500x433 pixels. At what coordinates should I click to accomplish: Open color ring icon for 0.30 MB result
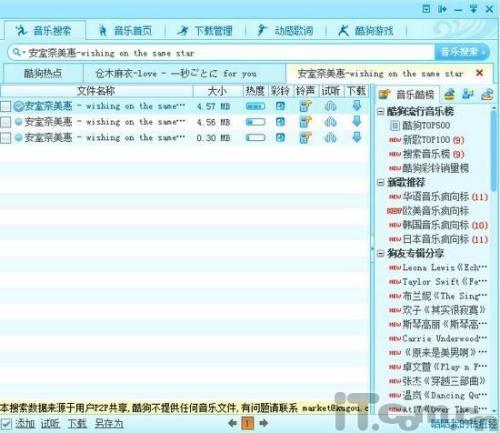pos(280,137)
